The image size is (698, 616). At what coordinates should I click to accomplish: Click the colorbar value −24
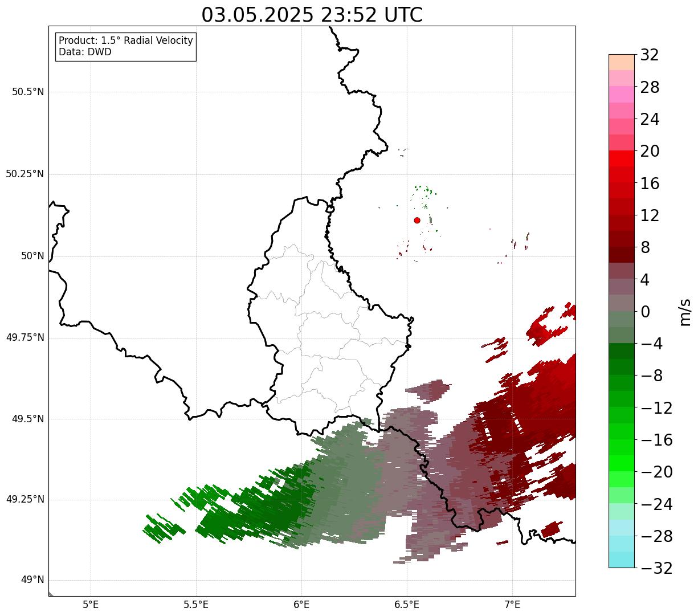(x=656, y=504)
